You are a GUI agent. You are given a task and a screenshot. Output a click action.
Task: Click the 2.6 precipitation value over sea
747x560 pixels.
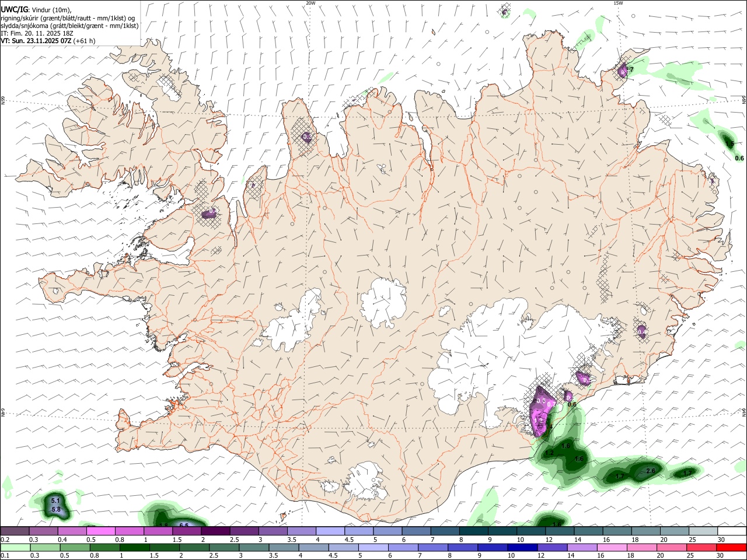coord(651,471)
